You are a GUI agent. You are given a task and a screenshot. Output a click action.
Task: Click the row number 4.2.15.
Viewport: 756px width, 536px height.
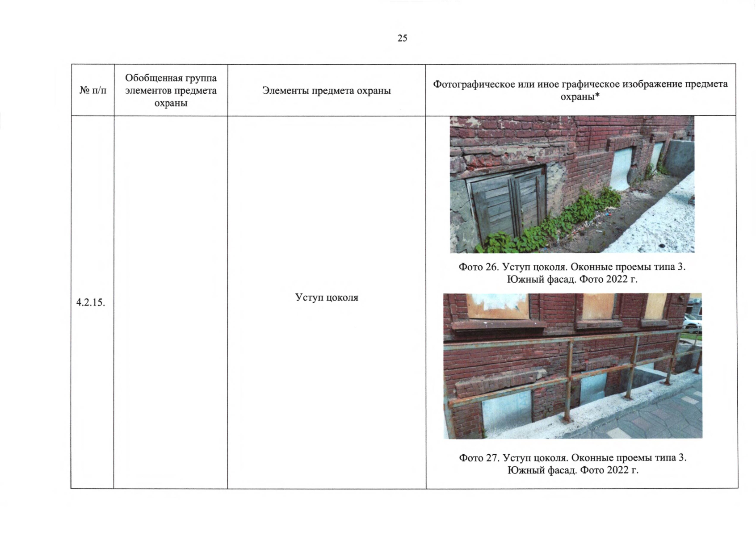(x=91, y=302)
